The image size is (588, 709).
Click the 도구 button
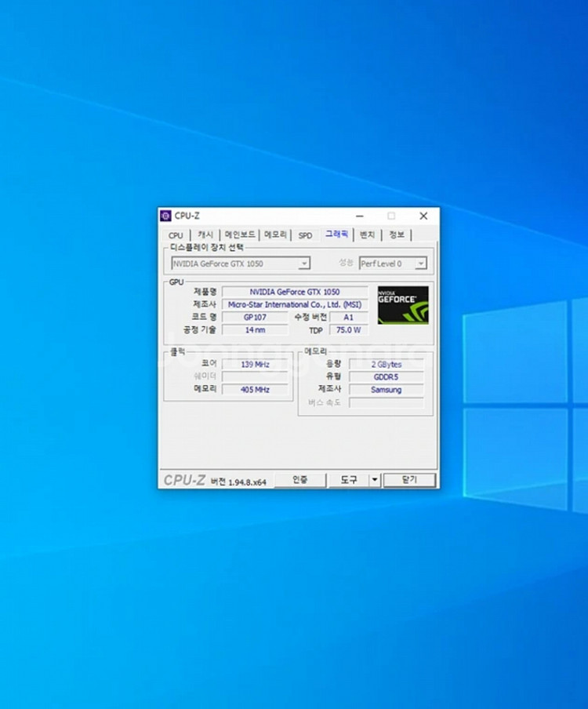[x=348, y=480]
